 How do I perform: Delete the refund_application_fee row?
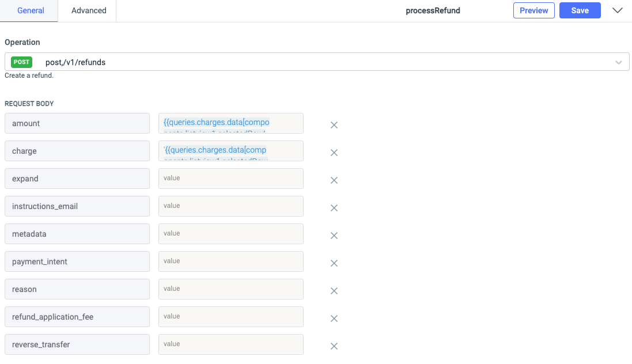click(x=334, y=318)
